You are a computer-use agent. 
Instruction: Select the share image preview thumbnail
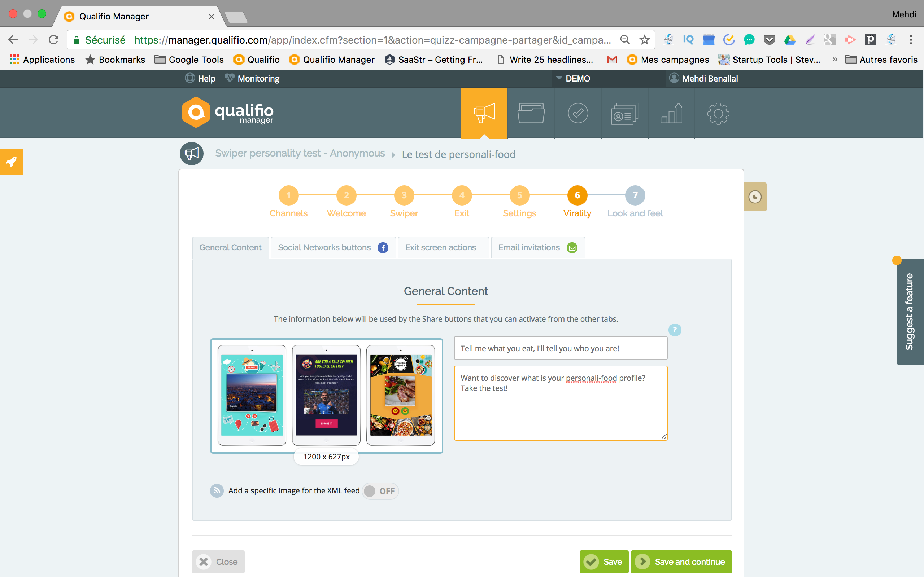(x=326, y=395)
